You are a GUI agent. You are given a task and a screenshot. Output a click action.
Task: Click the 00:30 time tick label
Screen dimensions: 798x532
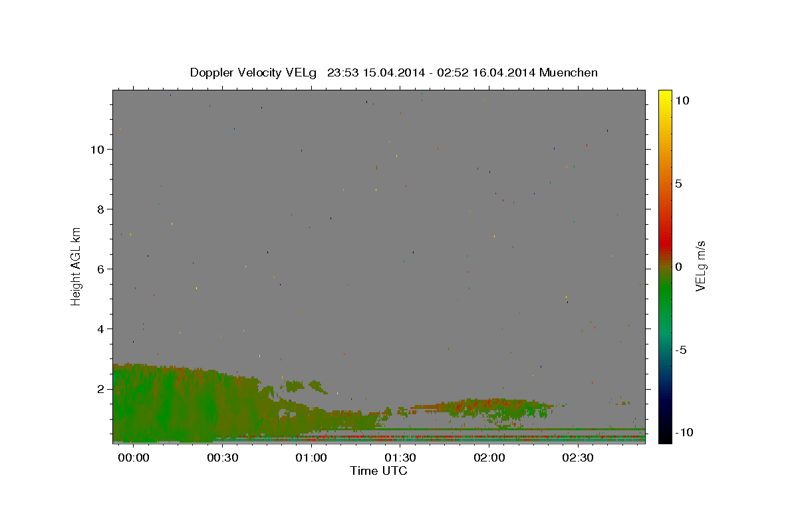[223, 458]
